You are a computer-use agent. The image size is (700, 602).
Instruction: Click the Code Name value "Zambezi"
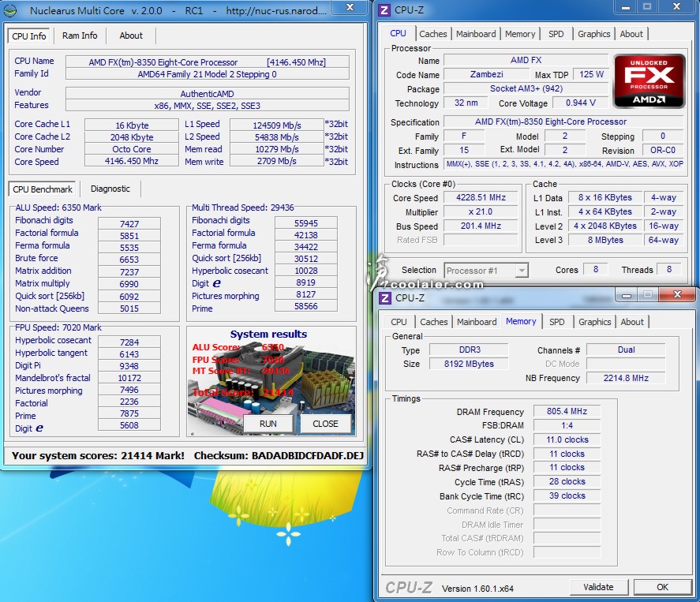click(487, 74)
